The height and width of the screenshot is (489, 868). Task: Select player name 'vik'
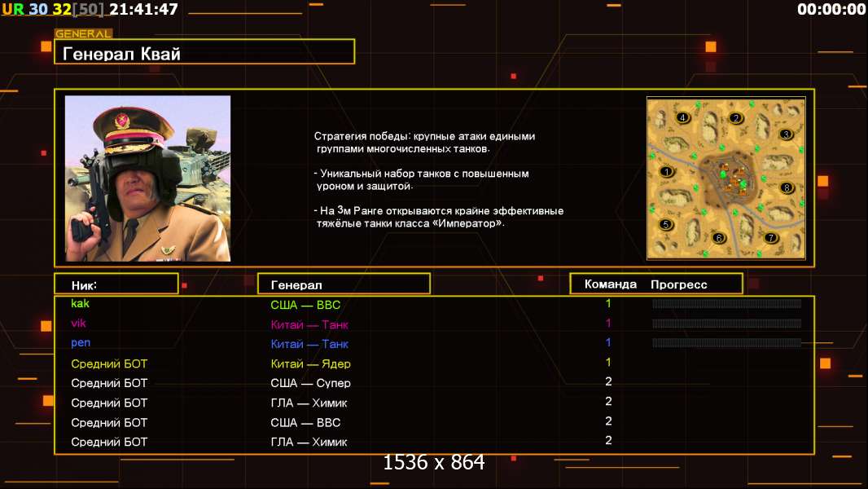[78, 323]
